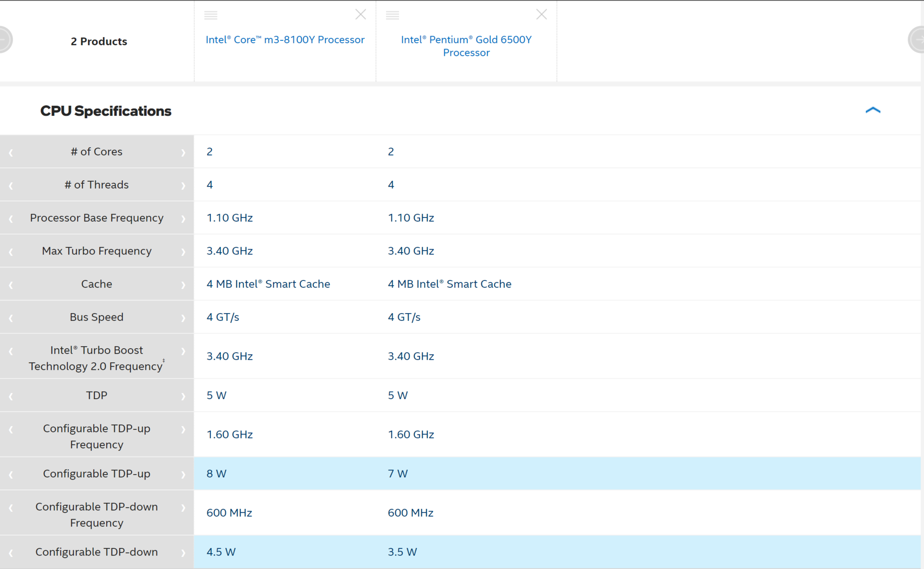Select the Configurable TDP-down Frequency label

point(96,515)
